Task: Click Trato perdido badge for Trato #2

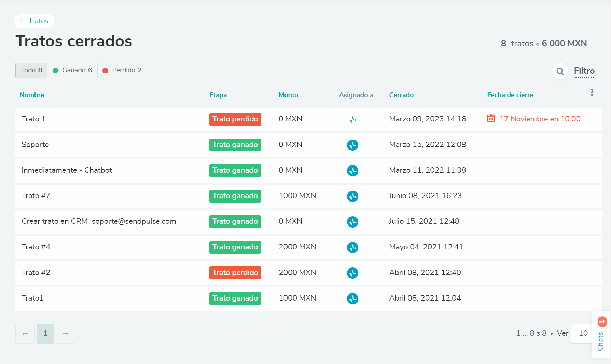Action: tap(235, 273)
